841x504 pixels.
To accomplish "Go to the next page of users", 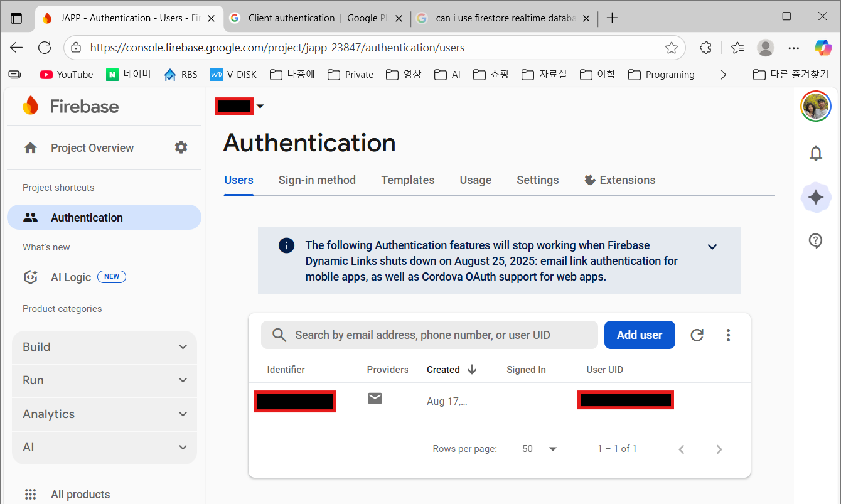I will [719, 449].
